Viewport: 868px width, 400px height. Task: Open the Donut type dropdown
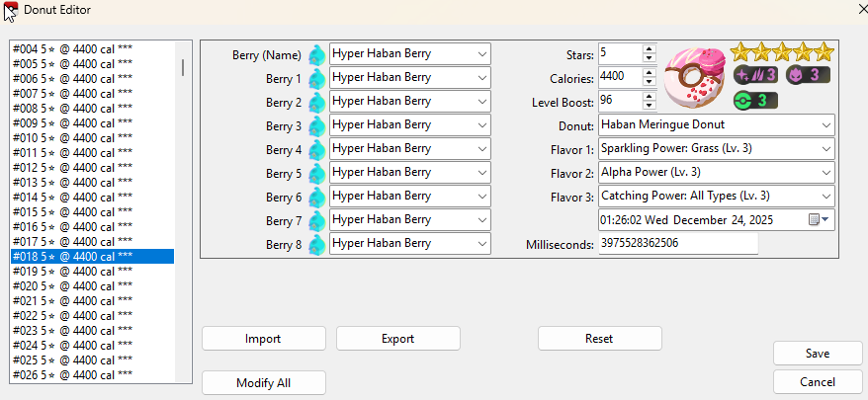[825, 125]
